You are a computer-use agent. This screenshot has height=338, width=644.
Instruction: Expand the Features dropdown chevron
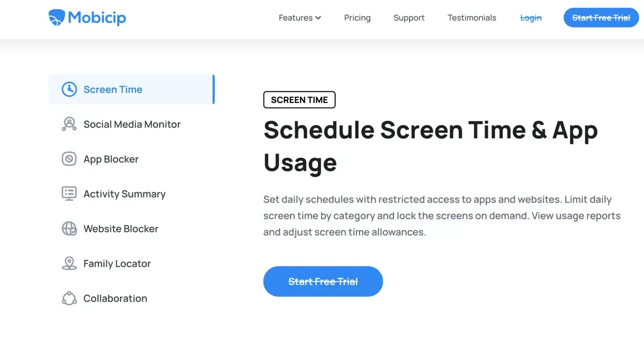coord(318,18)
